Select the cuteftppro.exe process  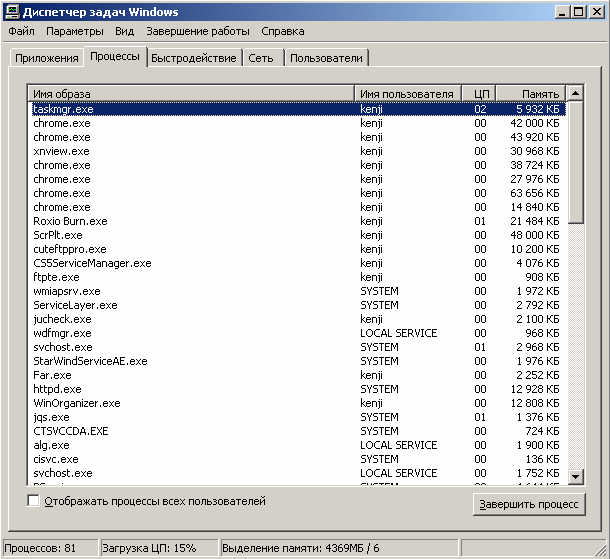pyautogui.click(x=298, y=249)
